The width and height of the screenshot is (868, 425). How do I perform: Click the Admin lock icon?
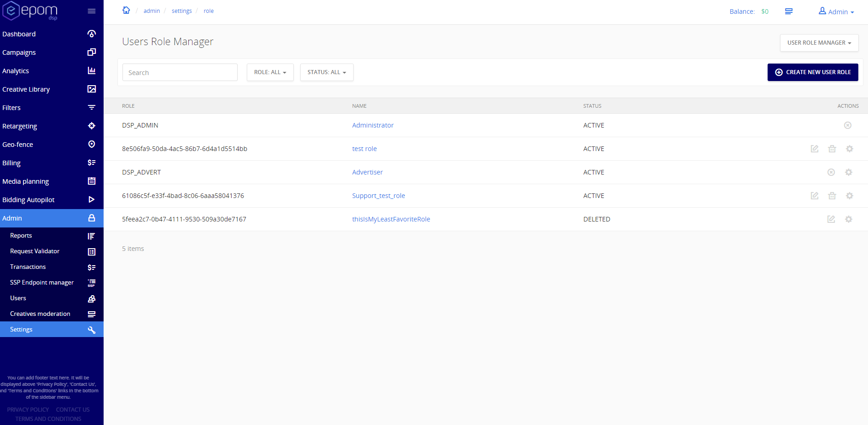point(92,218)
